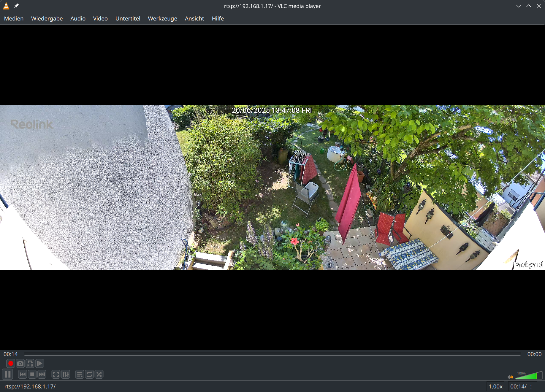This screenshot has height=392, width=545.
Task: Expand the Untertitel menu
Action: coord(128,18)
